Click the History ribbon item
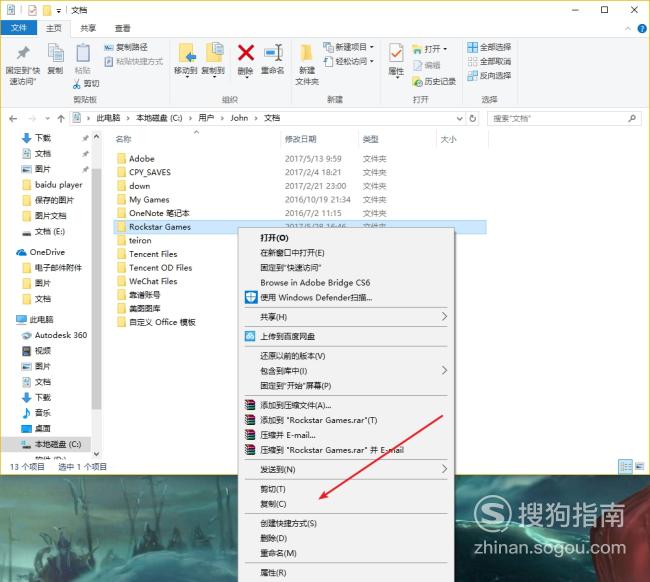Screen dimensions: 650x582 (x=434, y=81)
